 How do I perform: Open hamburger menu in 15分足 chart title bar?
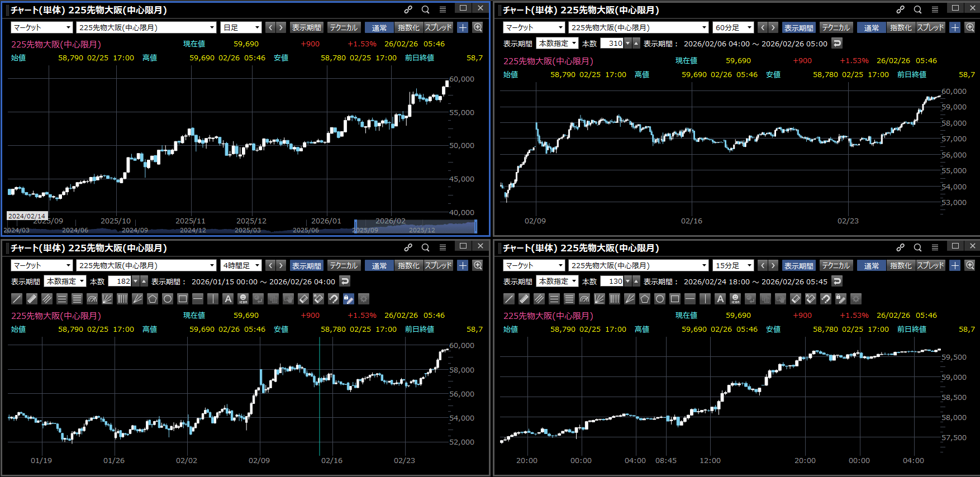click(935, 247)
